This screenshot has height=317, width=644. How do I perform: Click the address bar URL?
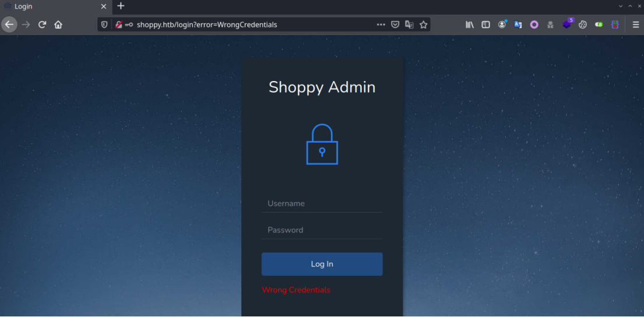pyautogui.click(x=207, y=24)
